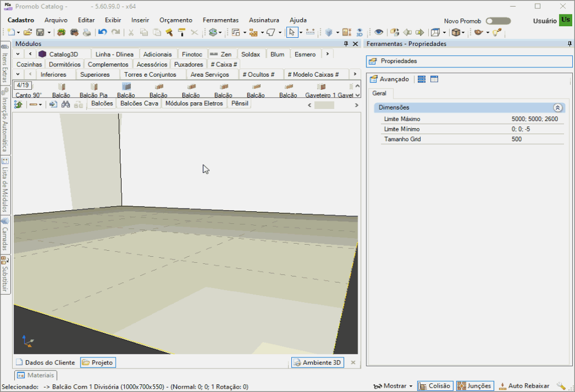Collapse the Dimensões section
Viewport: 575px width, 392px height.
[557, 107]
